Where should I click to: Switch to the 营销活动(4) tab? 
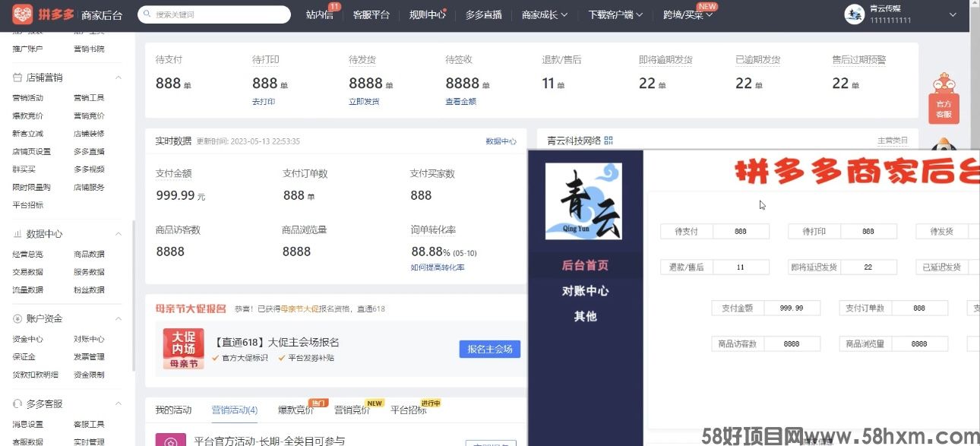tap(235, 410)
